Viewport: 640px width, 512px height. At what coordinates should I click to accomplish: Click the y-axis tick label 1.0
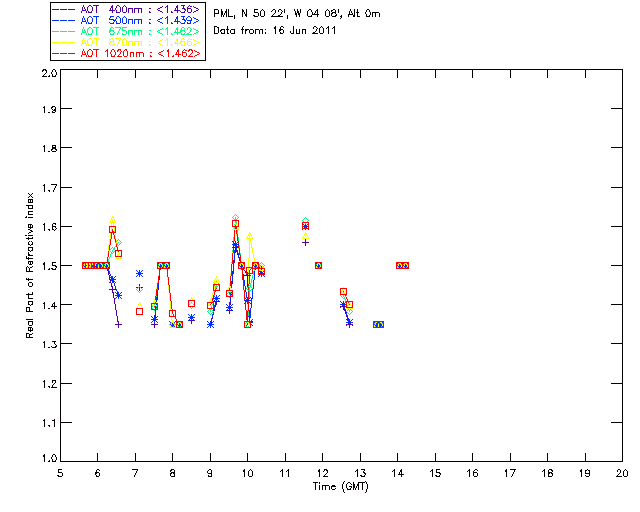coord(49,459)
